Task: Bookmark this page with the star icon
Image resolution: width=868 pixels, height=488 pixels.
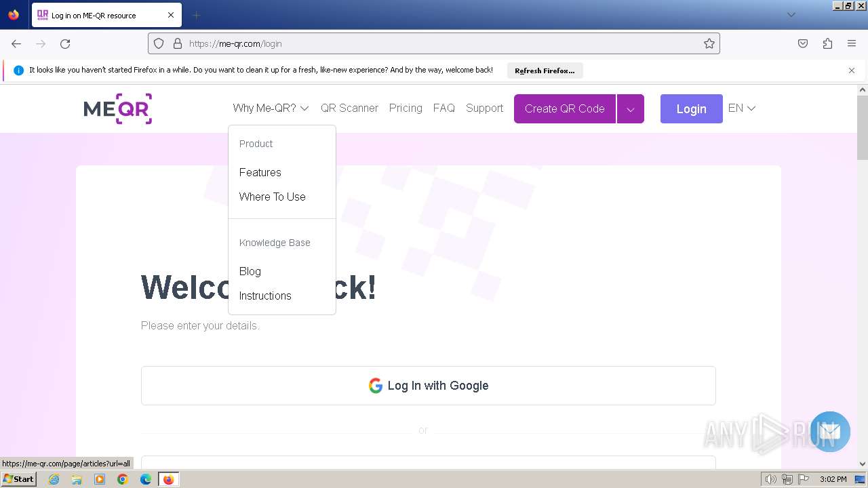Action: coord(709,43)
